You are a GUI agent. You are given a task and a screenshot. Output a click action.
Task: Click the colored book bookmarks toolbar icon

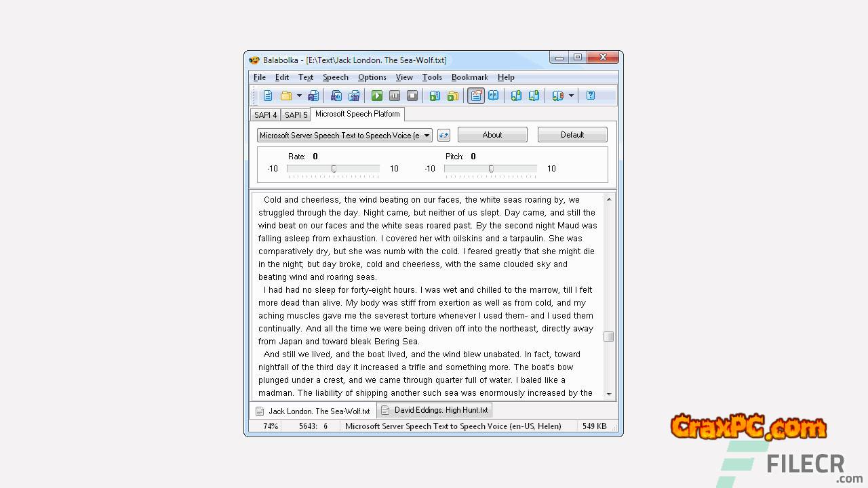pyautogui.click(x=558, y=96)
